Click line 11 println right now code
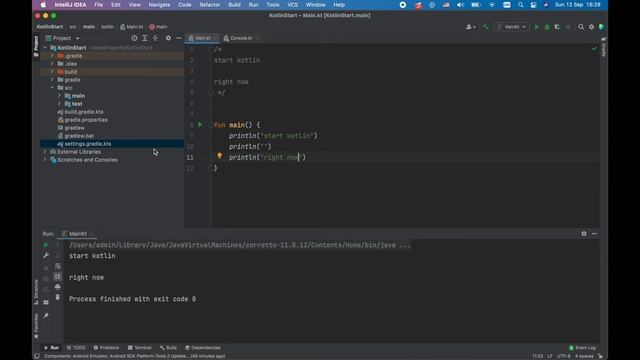Screen dimensions: 640x360 (267, 157)
